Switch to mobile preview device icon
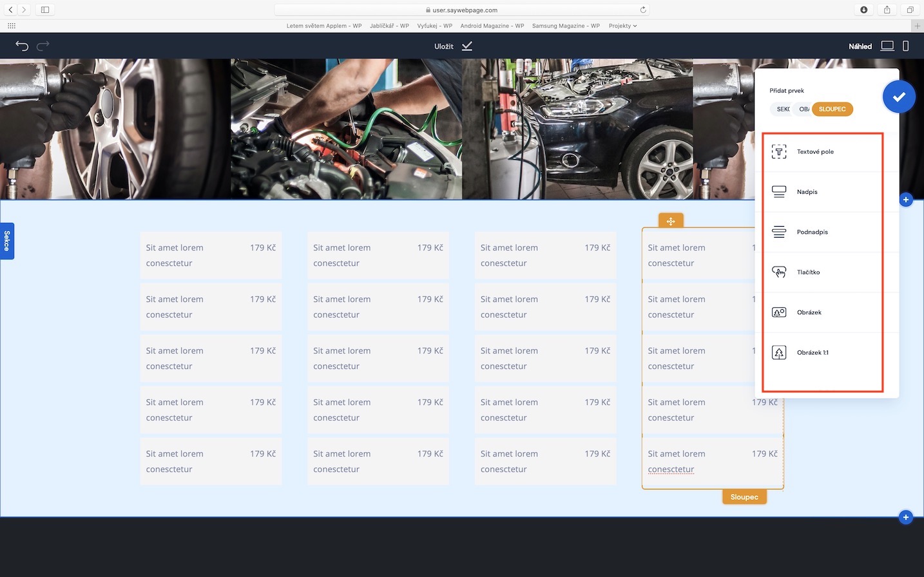The image size is (924, 577). (906, 46)
